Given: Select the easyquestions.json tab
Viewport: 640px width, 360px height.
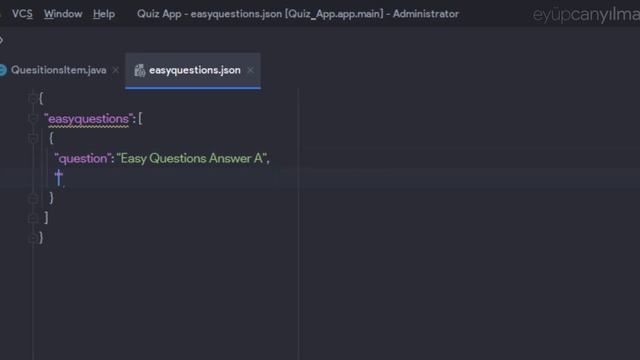Looking at the screenshot, I should point(194,70).
